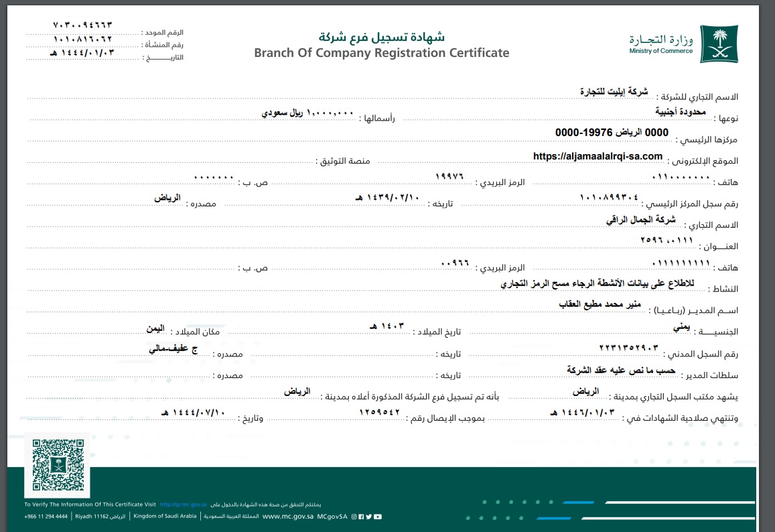Click the 0000-19976 head office address value
775x532 pixels.
[612, 133]
